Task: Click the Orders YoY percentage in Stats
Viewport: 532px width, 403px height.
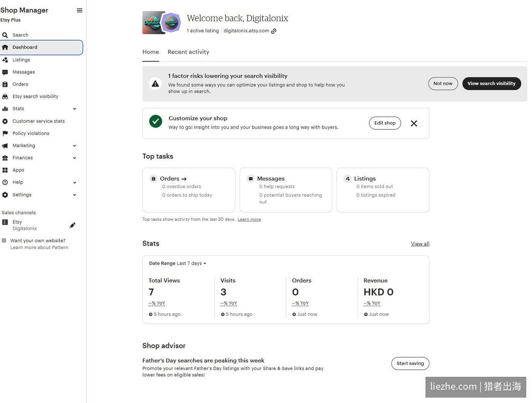Action: 300,303
